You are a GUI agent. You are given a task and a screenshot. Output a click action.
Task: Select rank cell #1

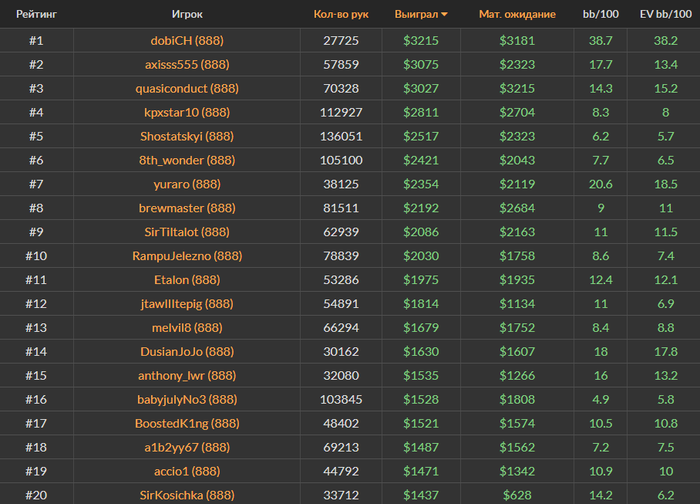coord(37,41)
